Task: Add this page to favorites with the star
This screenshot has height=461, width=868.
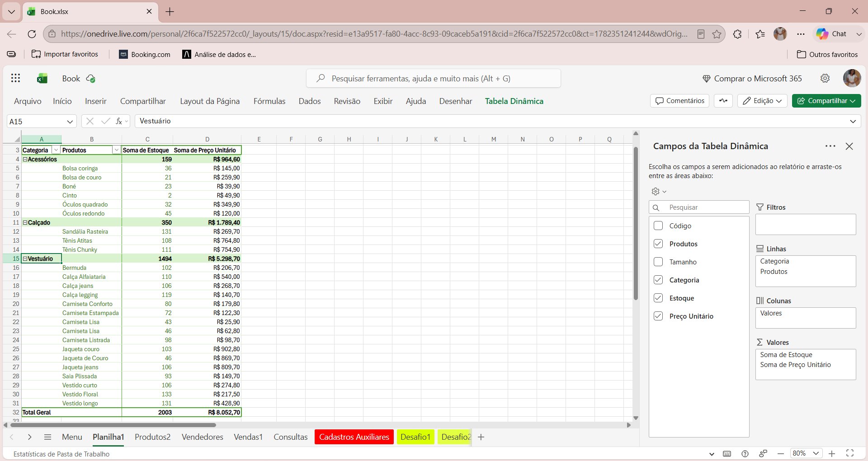Action: tap(717, 34)
